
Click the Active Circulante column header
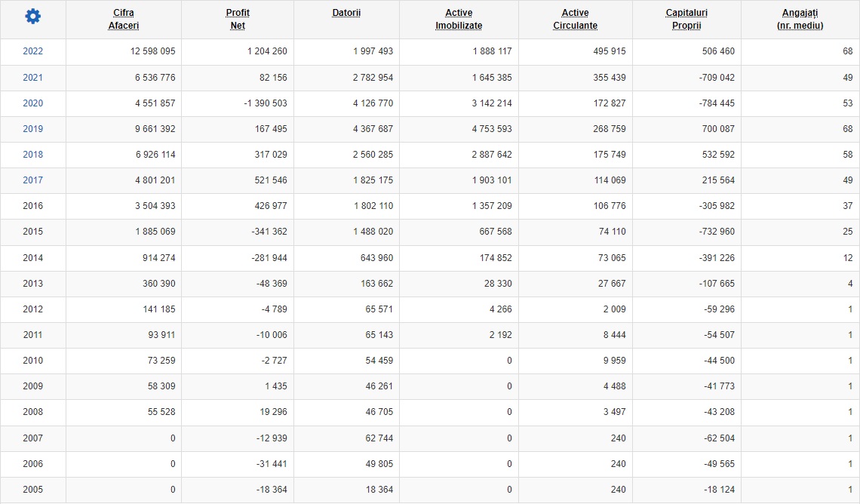(576, 19)
